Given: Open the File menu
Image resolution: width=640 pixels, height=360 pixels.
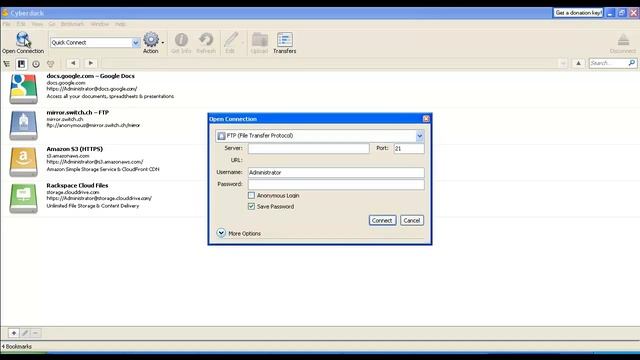Looking at the screenshot, I should [7, 24].
